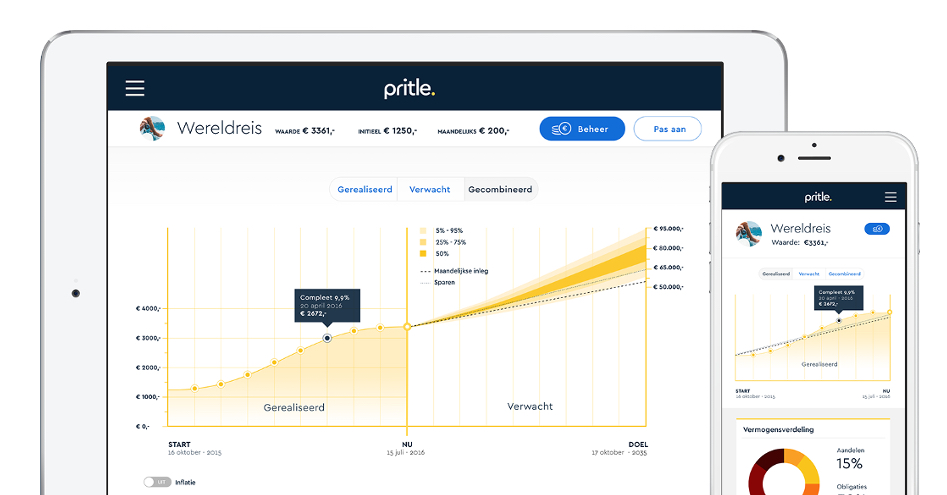Screen dimensions: 947x495
Task: Click the NU marker point on chart
Action: [x=407, y=326]
